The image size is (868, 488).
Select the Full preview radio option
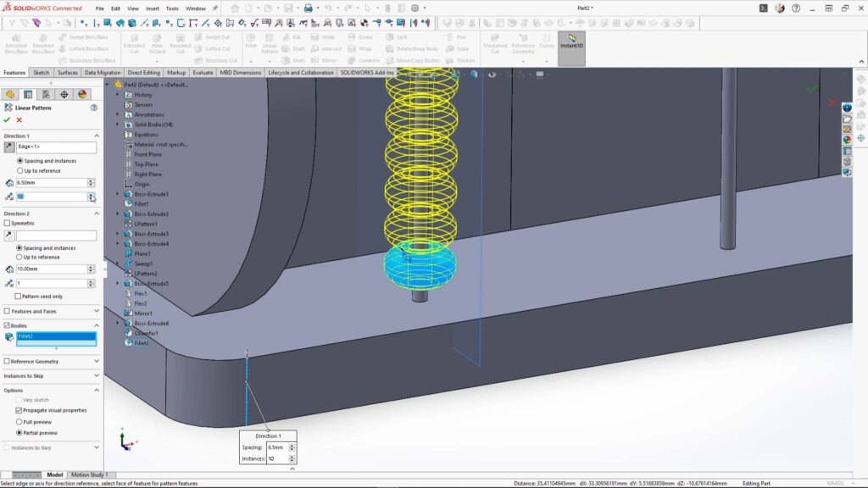coord(19,421)
